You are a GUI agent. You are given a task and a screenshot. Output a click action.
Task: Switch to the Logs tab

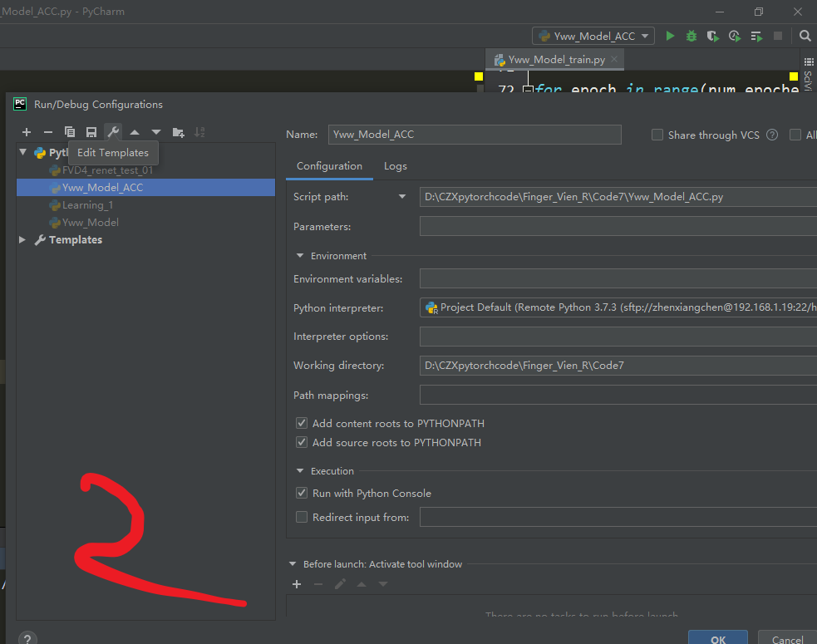click(396, 166)
